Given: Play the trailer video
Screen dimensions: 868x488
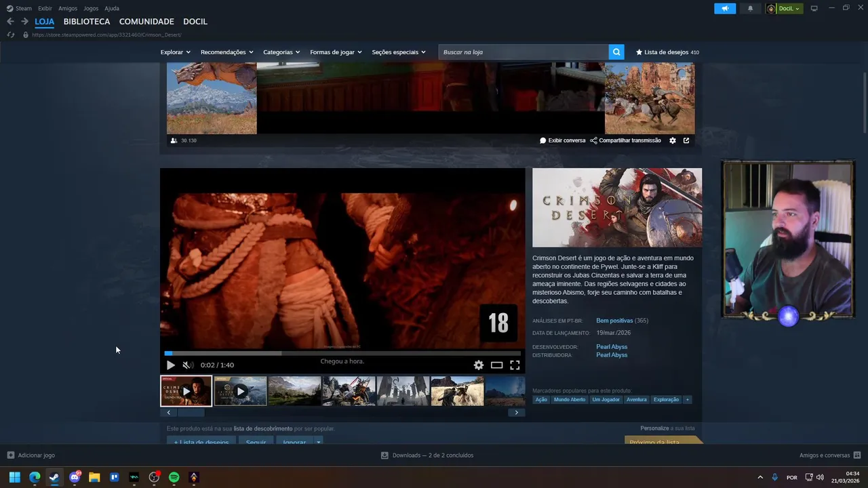Looking at the screenshot, I should [x=171, y=365].
